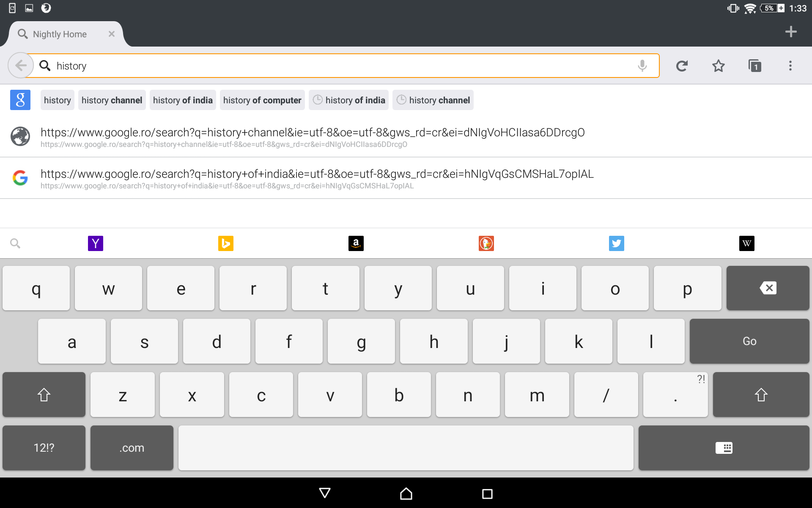The image size is (812, 508).
Task: Search with Bing engine icon
Action: point(226,243)
